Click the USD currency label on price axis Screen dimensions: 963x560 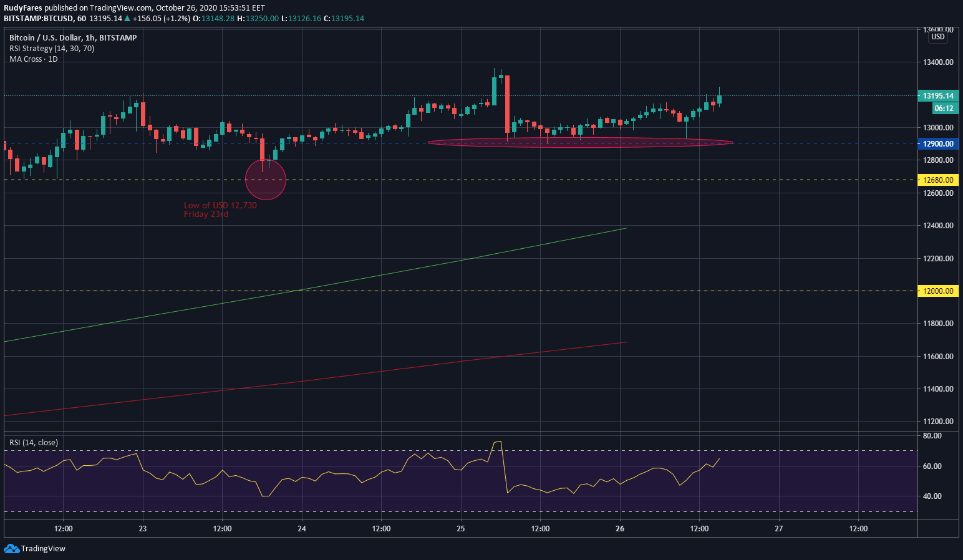pos(937,37)
